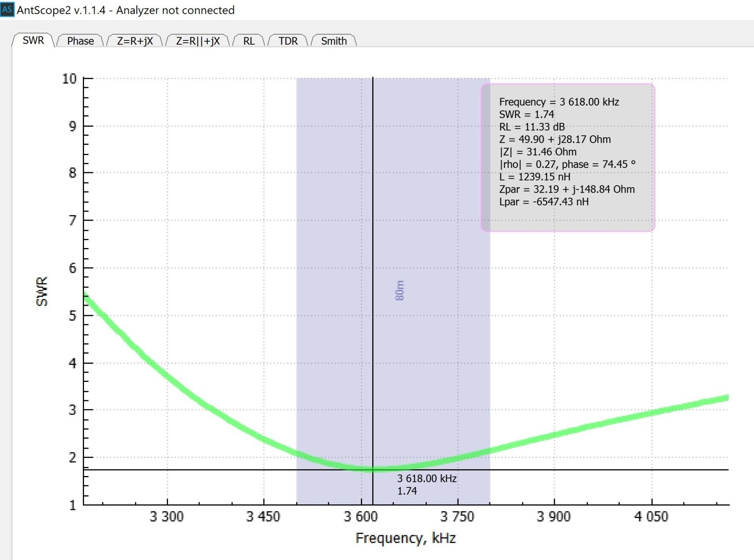Screen dimensions: 754x560
Task: Click the 3 900 frequency axis label
Action: 554,516
